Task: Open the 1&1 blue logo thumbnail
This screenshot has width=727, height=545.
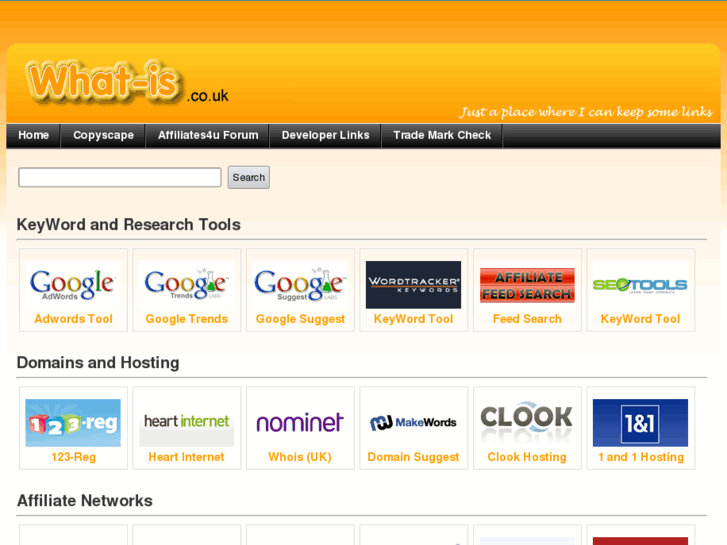Action: (x=640, y=423)
